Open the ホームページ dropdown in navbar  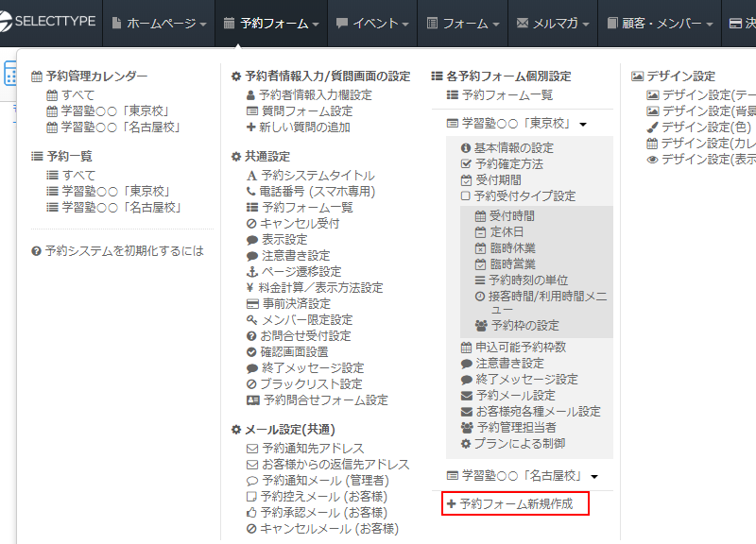[x=159, y=23]
